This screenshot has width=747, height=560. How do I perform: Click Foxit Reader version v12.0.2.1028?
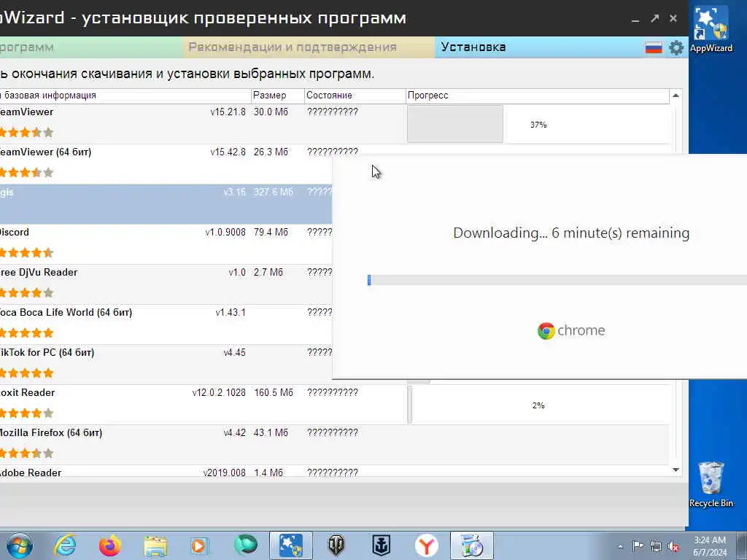point(219,393)
